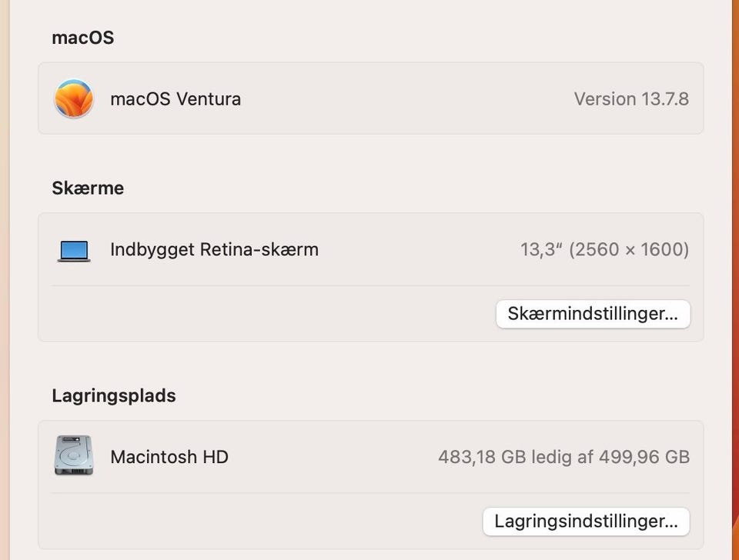This screenshot has height=560, width=739.
Task: Click the divider line under Macintosh HD
Action: coord(369,493)
